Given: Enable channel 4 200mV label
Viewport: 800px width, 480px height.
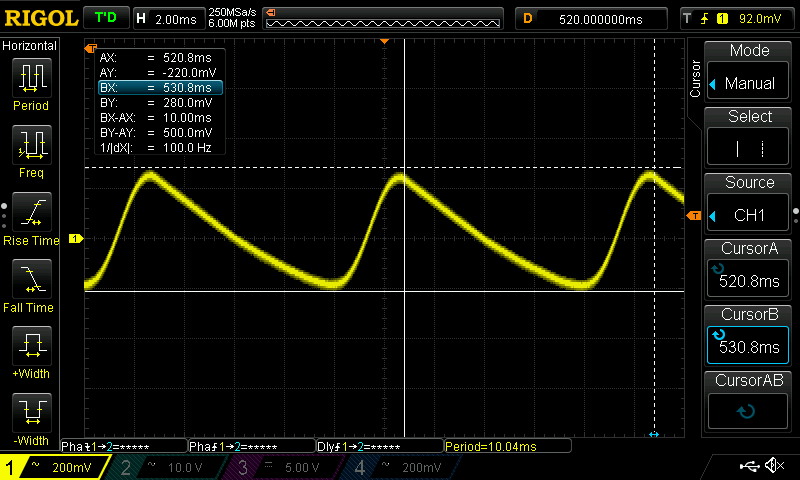Looking at the screenshot, I should click(403, 467).
